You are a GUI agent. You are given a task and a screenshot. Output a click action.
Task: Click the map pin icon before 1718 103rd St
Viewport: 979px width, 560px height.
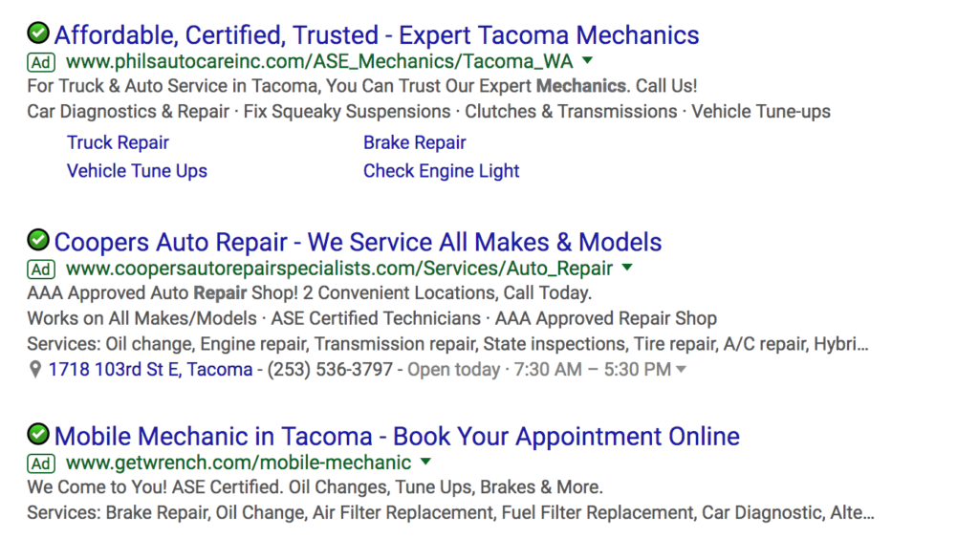(35, 370)
